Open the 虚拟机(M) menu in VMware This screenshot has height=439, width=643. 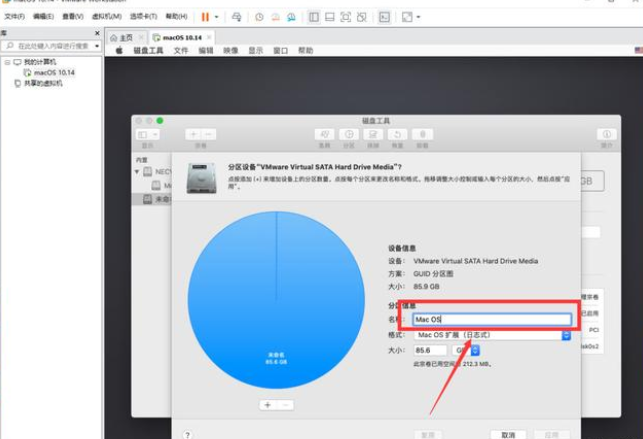pos(107,17)
